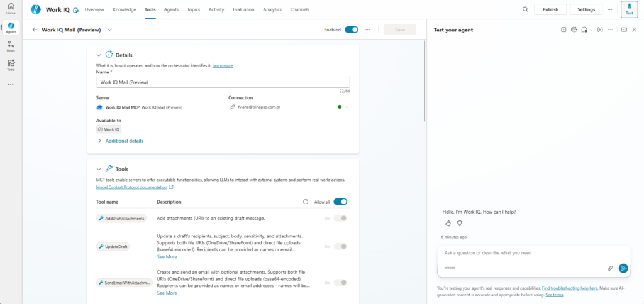Attach a file in chat box

click(610, 268)
